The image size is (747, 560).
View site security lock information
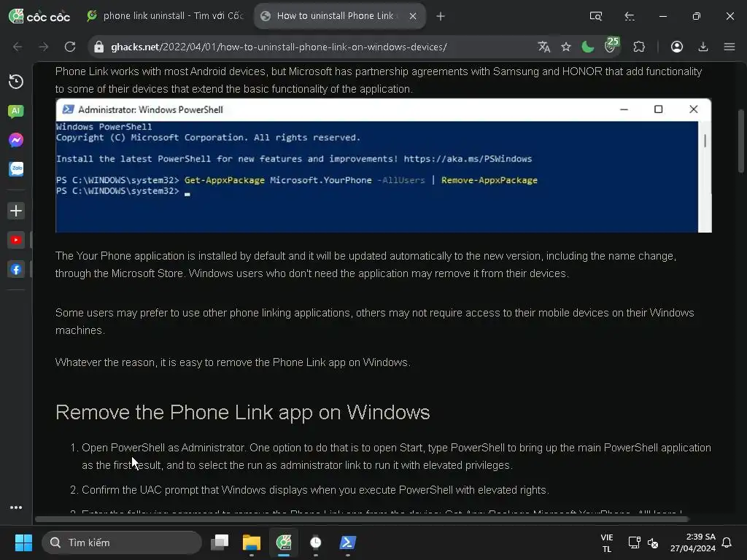pyautogui.click(x=98, y=47)
